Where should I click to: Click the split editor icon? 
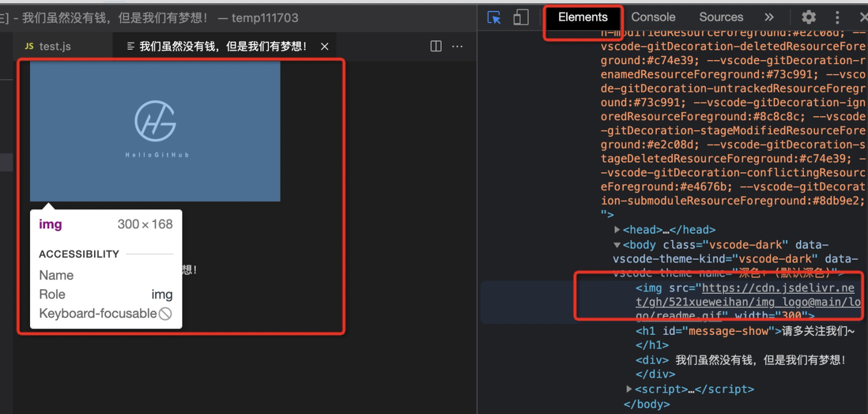[435, 46]
